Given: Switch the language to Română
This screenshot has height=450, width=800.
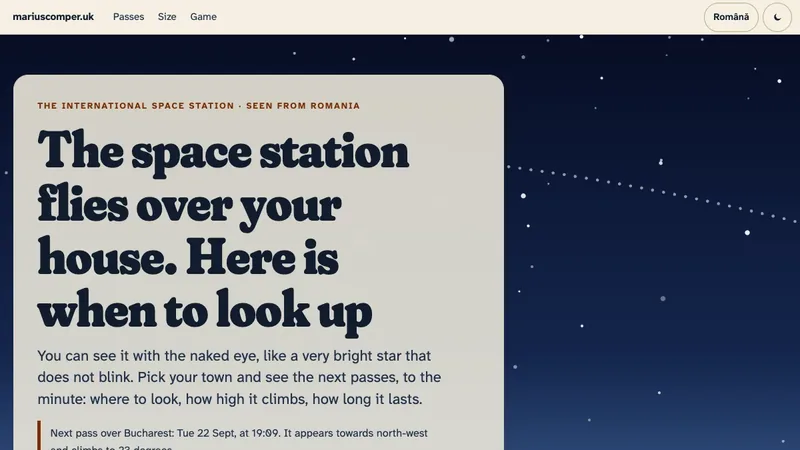Looking at the screenshot, I should point(731,17).
